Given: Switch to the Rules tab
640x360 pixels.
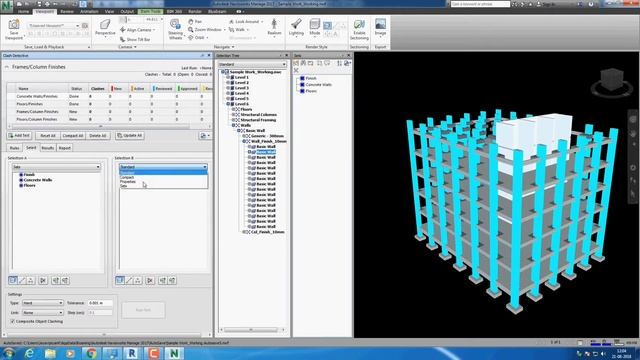Looking at the screenshot, I should tap(14, 148).
